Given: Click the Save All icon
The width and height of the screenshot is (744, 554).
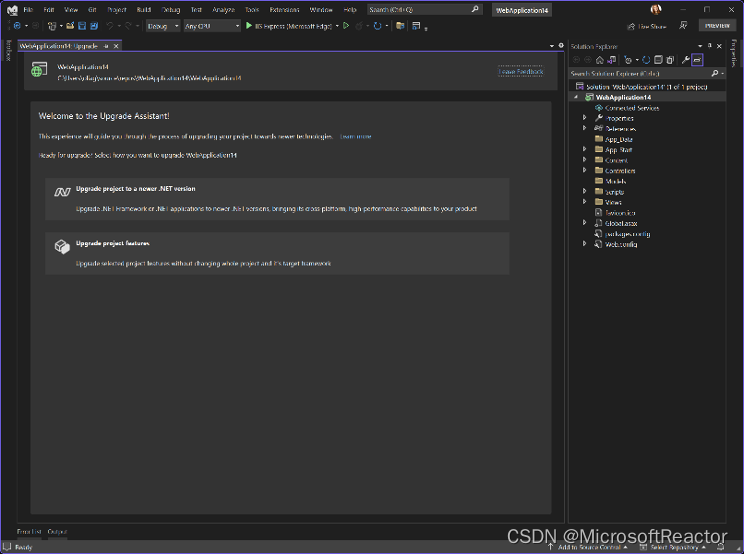Looking at the screenshot, I should point(94,26).
